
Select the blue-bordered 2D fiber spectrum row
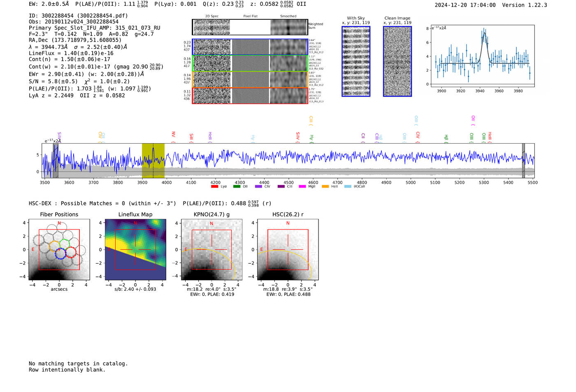[250, 47]
